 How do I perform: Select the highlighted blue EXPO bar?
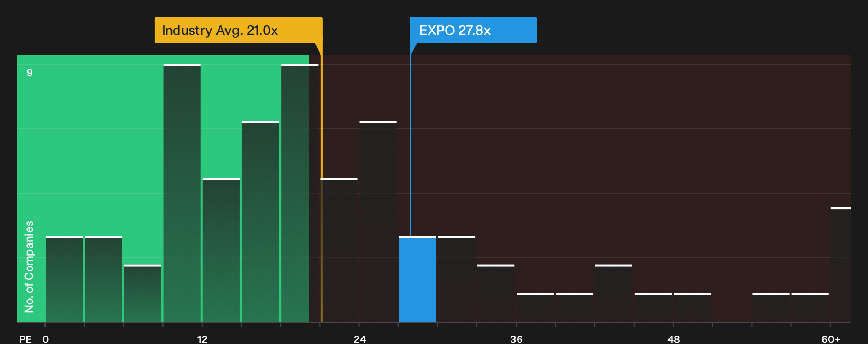click(418, 279)
